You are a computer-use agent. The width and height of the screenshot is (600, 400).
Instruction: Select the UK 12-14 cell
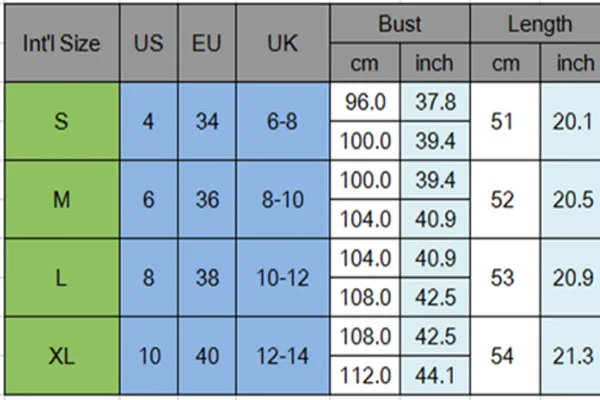[282, 355]
